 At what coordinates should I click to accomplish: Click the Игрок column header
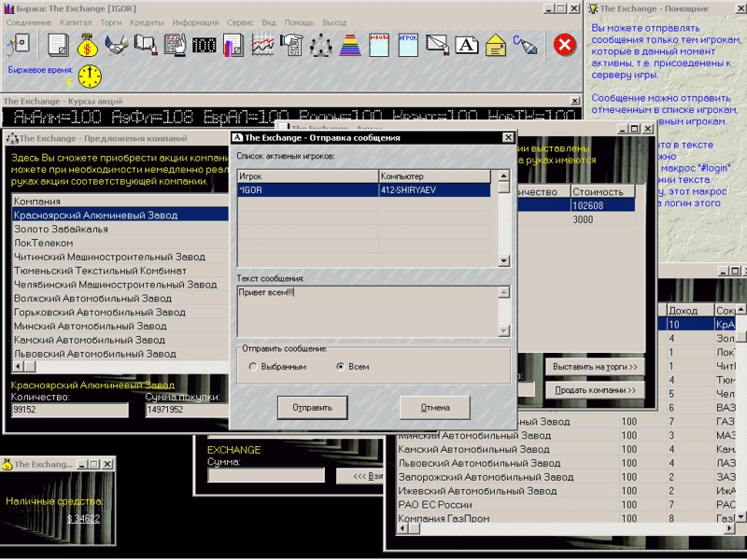[x=308, y=176]
